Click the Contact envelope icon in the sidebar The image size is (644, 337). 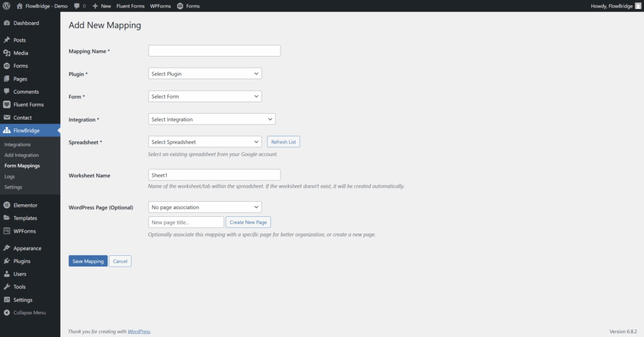6,118
